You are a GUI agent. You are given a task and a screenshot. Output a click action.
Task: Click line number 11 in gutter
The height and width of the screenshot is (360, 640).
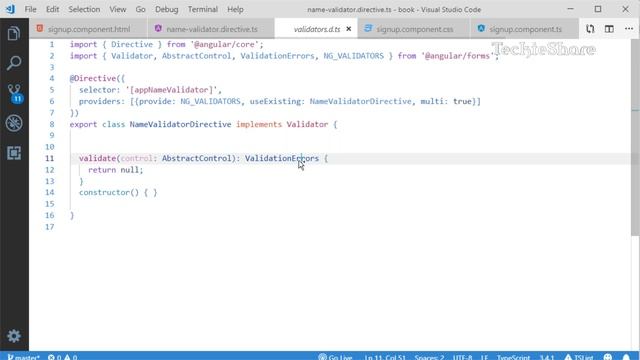49,158
